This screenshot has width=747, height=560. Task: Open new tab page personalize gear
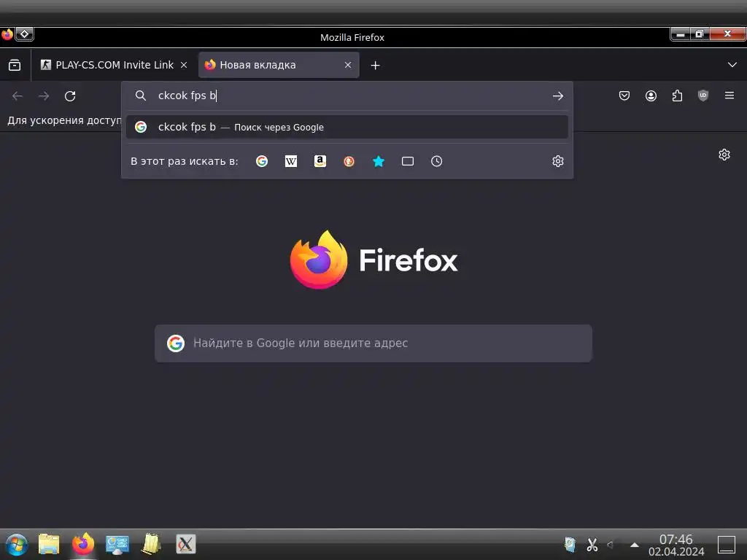click(x=724, y=155)
